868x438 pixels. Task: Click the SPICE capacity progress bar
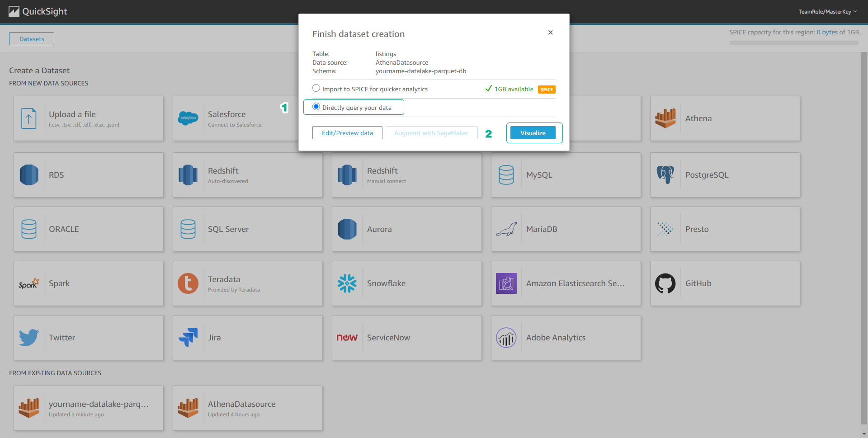(794, 43)
